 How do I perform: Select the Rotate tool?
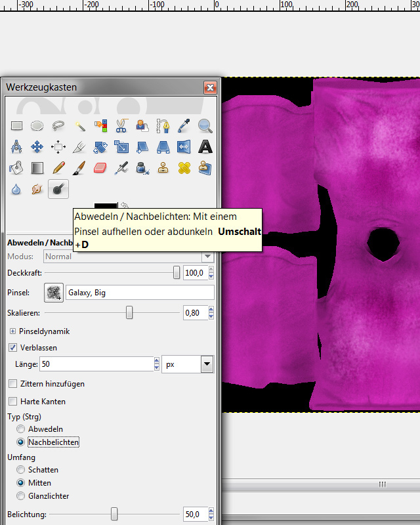pyautogui.click(x=100, y=147)
